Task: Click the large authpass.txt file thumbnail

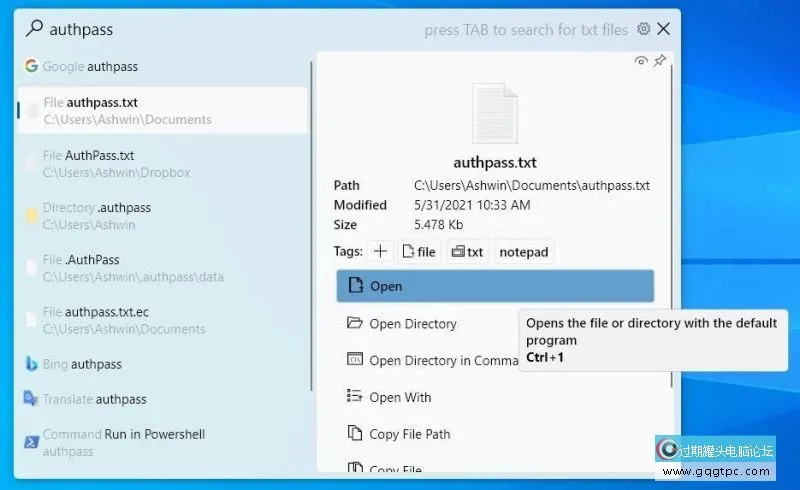Action: point(494,115)
